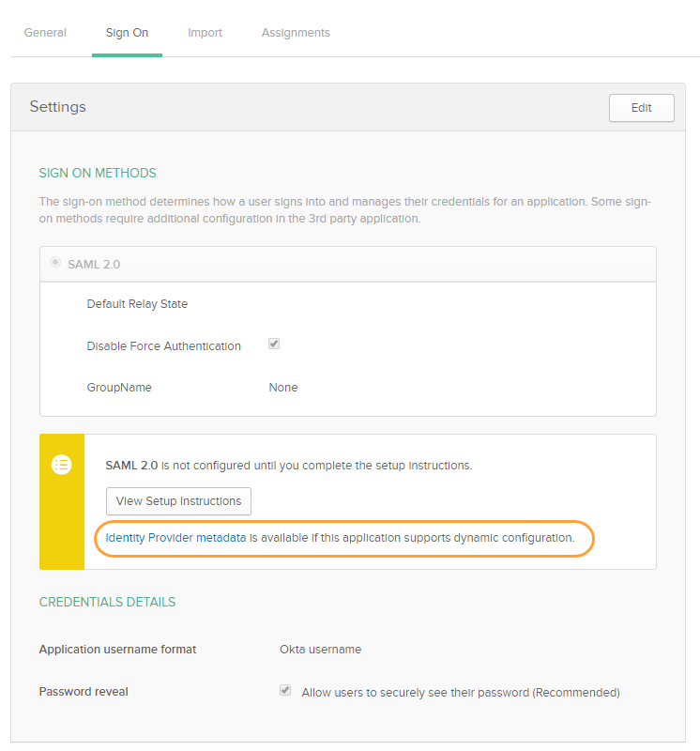Viewport: 700px width, 751px height.
Task: Click the Application username format label
Action: pos(117,650)
